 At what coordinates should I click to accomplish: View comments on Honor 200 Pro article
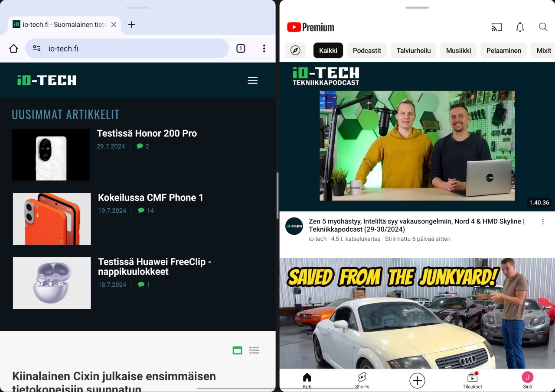[x=143, y=146]
